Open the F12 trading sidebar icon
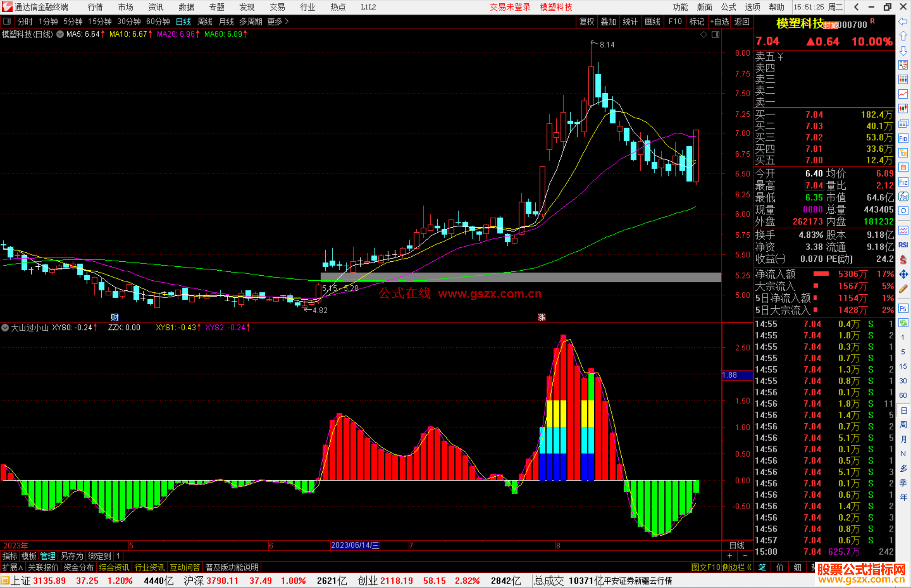The image size is (911, 588). [x=903, y=182]
